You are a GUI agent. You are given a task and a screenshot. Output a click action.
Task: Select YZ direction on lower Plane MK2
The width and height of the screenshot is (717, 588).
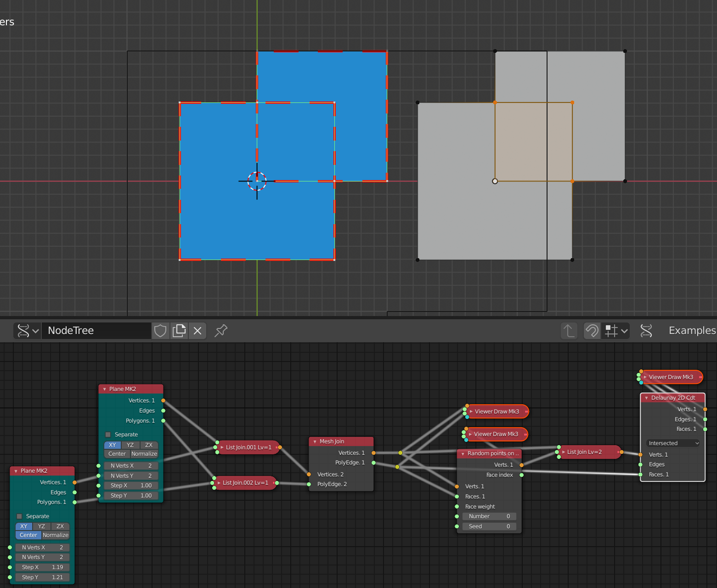pyautogui.click(x=42, y=526)
